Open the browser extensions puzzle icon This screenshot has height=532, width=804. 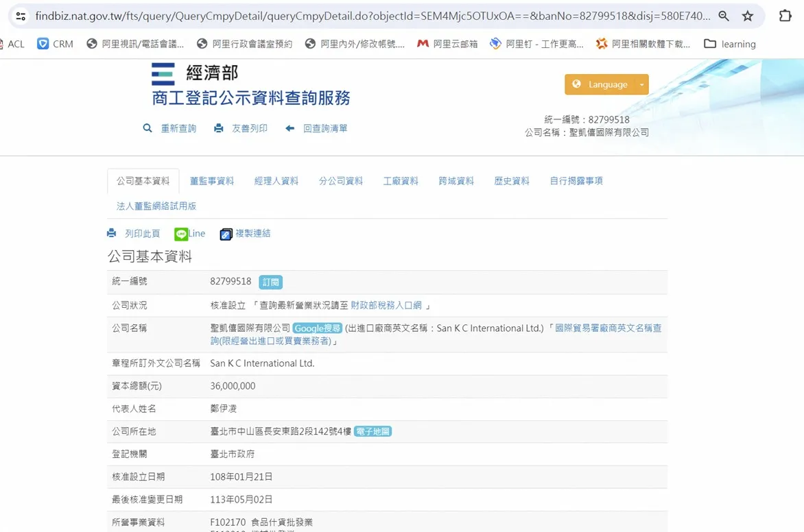pyautogui.click(x=785, y=16)
